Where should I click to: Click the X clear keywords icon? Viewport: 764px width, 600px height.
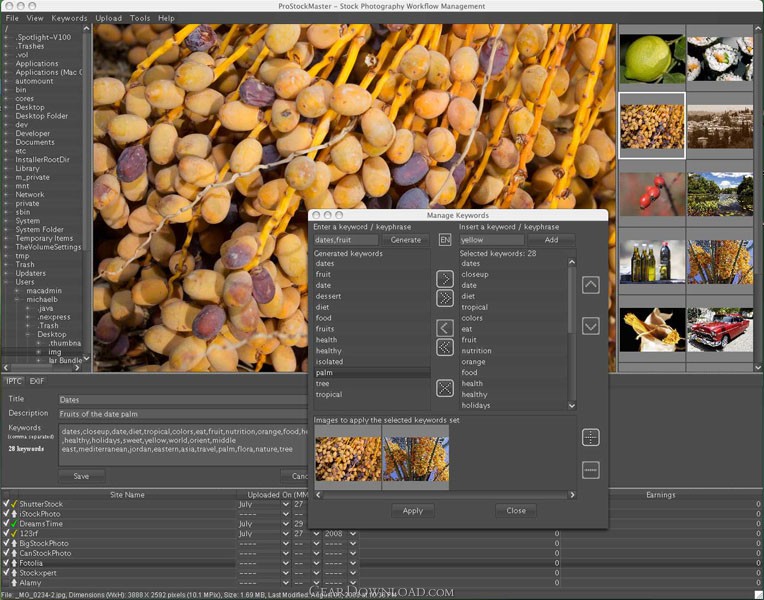point(445,388)
